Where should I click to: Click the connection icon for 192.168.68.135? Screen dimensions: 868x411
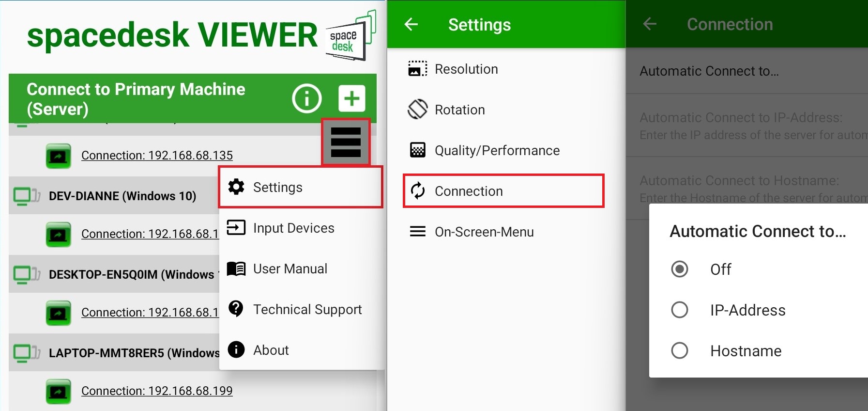pos(59,156)
